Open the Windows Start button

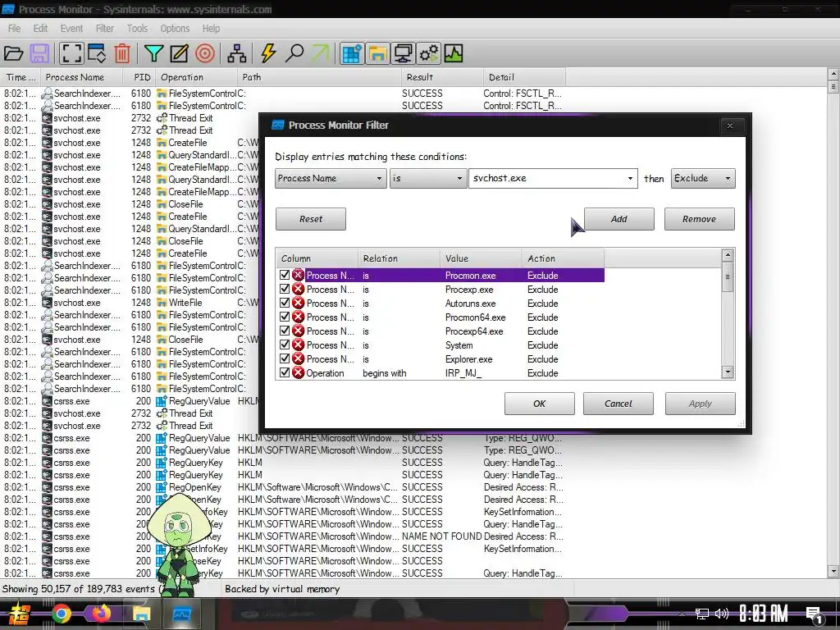coord(20,614)
